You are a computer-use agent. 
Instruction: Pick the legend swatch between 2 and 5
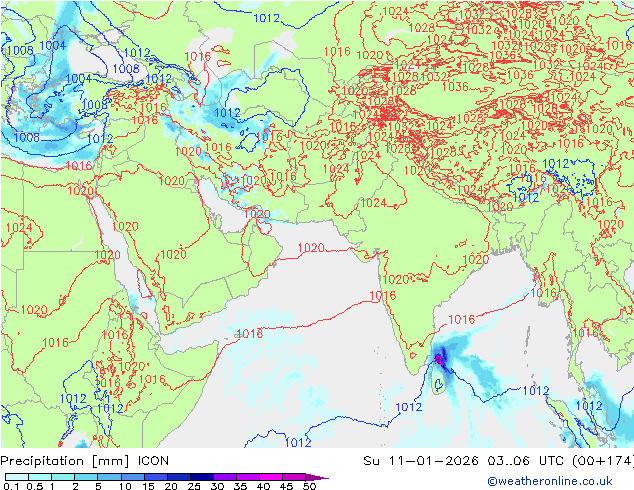86,477
